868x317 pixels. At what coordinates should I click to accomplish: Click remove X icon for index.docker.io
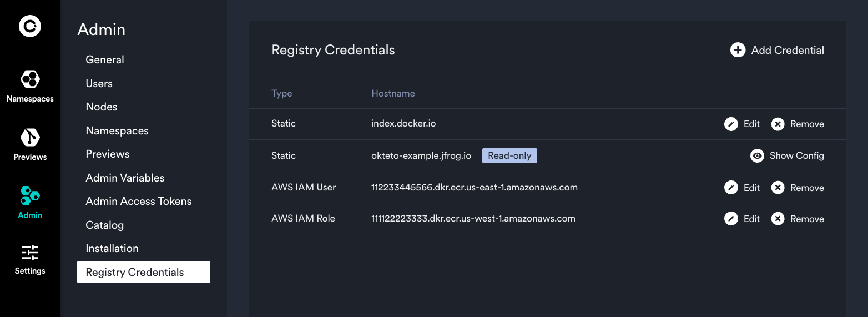778,124
